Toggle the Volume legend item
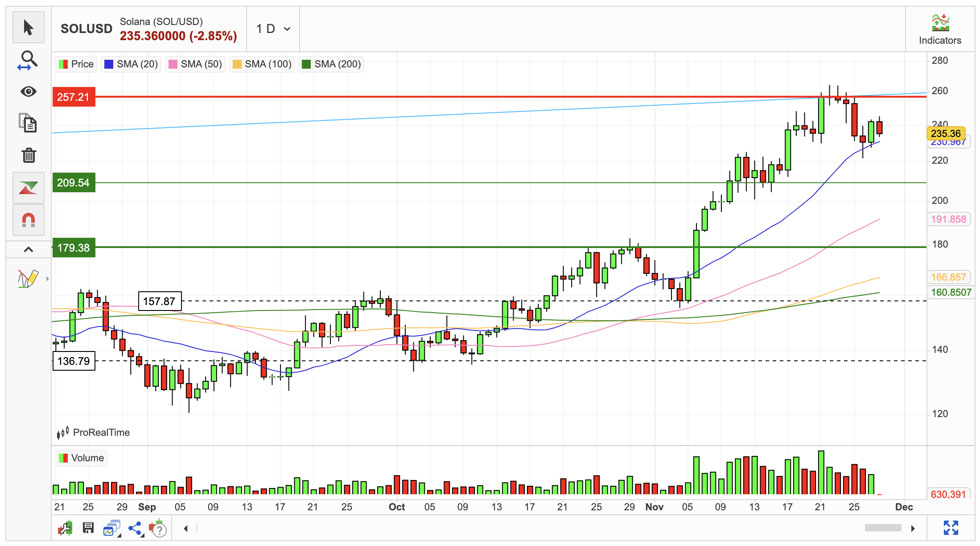The image size is (980, 546). pyautogui.click(x=82, y=458)
